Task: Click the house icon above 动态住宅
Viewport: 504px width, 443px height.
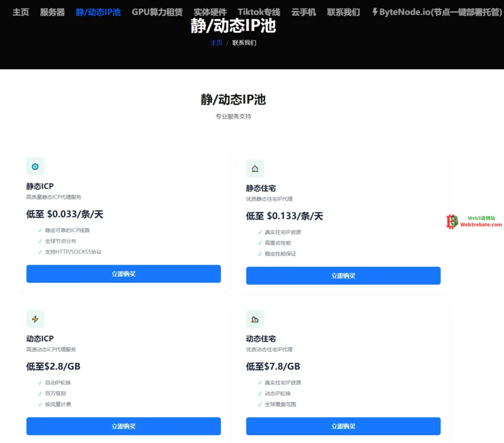Action: [255, 319]
